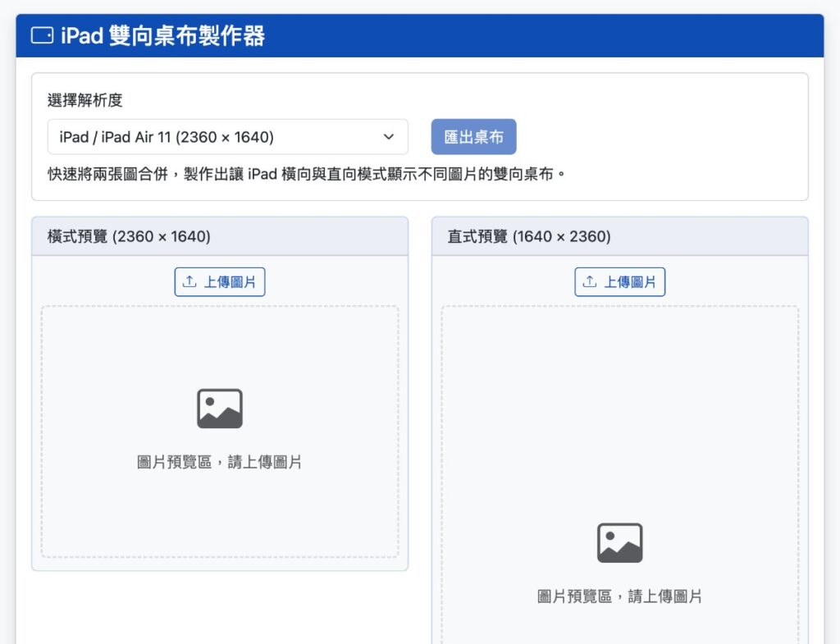Click 上傳圖片 button under 橫式預覽

220,282
